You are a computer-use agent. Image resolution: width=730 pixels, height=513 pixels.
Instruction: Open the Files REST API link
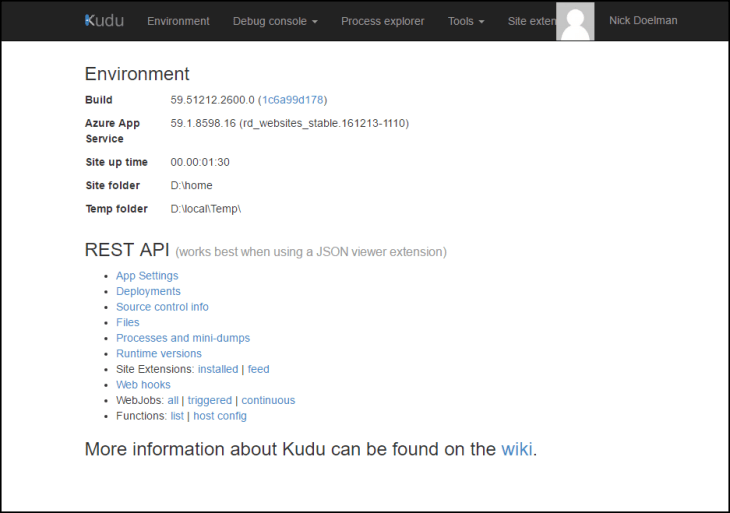click(128, 322)
